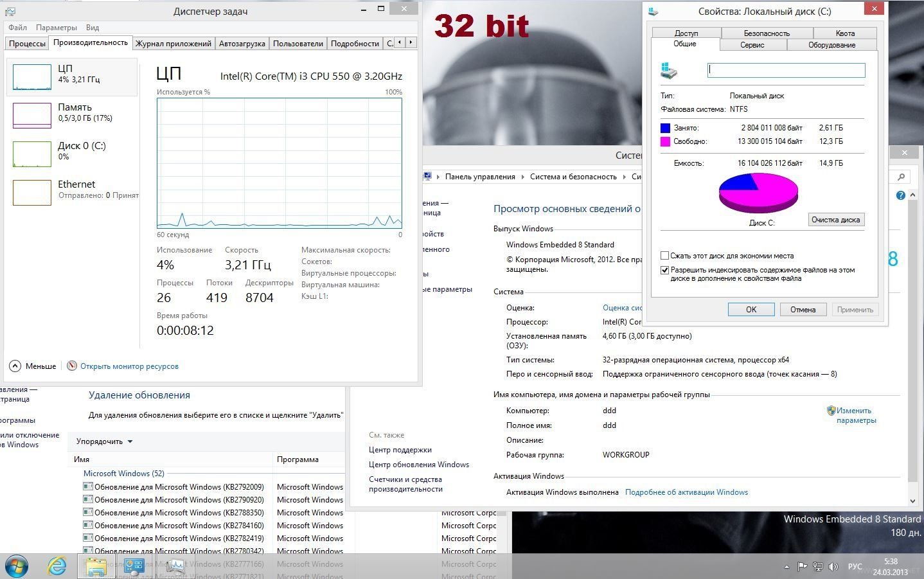924x579 pixels.
Task: Collapse Task Manager with Меньше button
Action: (33, 366)
